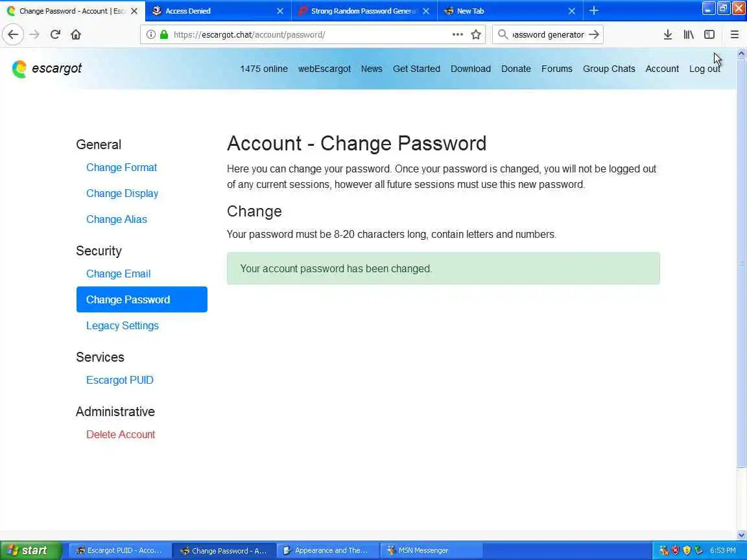Screen dimensions: 747x560
Task: Open Legacy Settings
Action: [123, 326]
